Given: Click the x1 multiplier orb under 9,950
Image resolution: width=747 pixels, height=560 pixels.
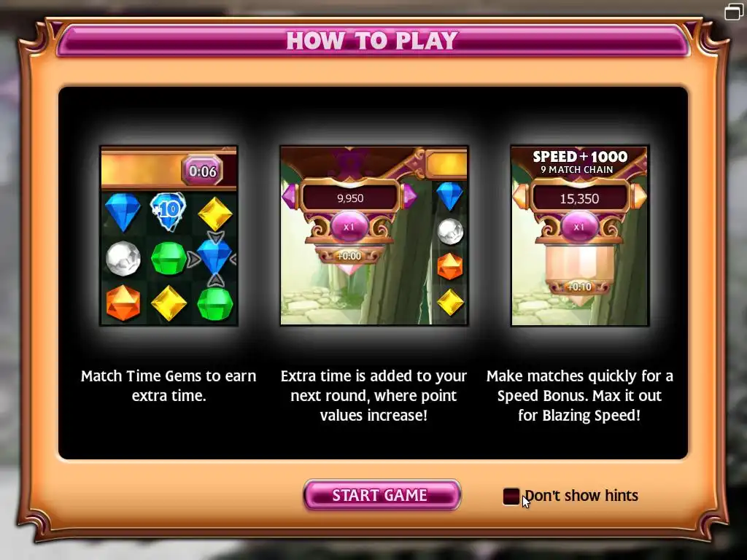Looking at the screenshot, I should click(349, 227).
